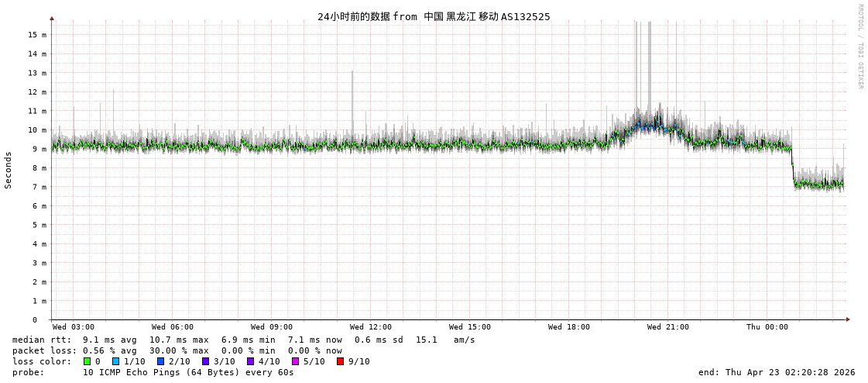Click the RRDTOOL / TOBI OETIKER watermark
Screen dimensions: 868x383
pos(859,47)
